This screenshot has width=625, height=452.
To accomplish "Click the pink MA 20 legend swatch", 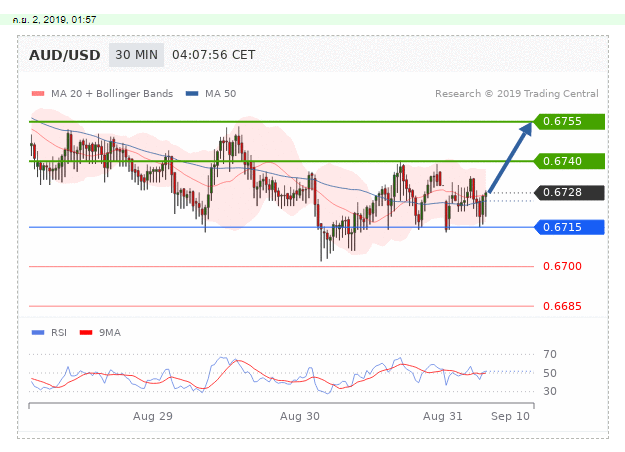I will coord(38,94).
